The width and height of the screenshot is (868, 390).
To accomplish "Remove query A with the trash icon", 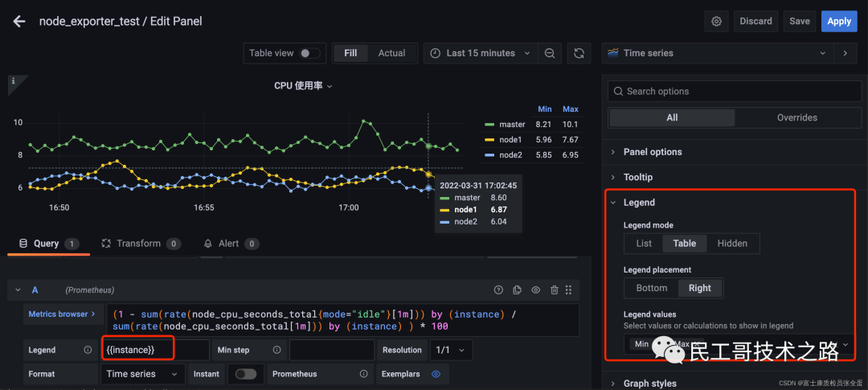I will 554,289.
